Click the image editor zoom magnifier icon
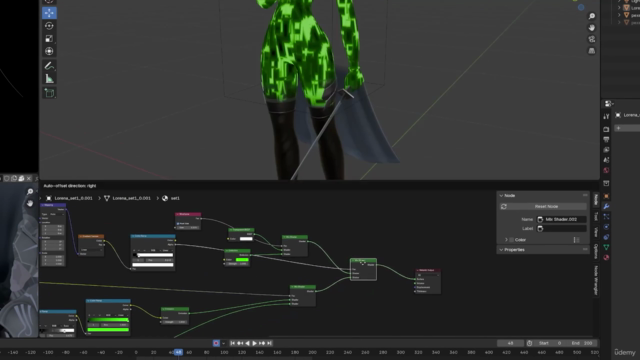 30,191
